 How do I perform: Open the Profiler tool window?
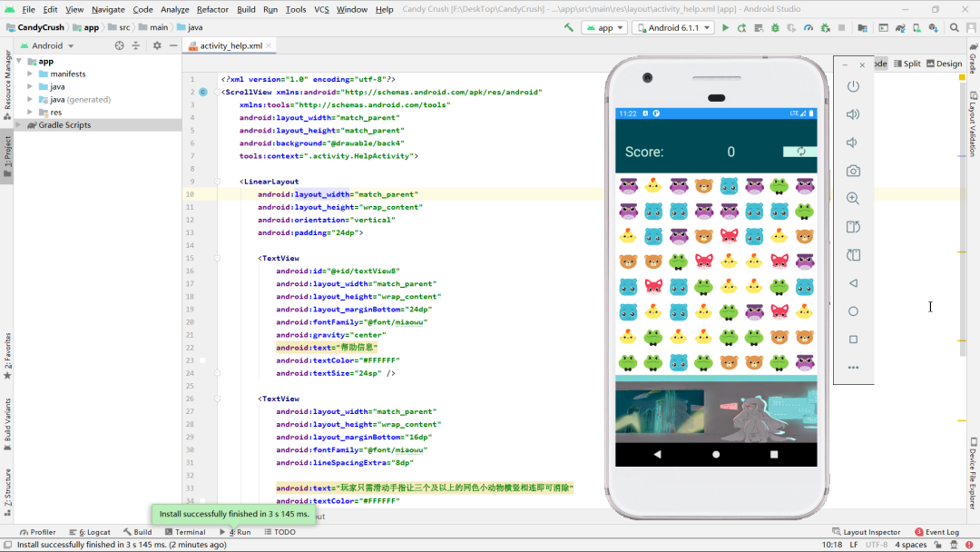tap(37, 532)
